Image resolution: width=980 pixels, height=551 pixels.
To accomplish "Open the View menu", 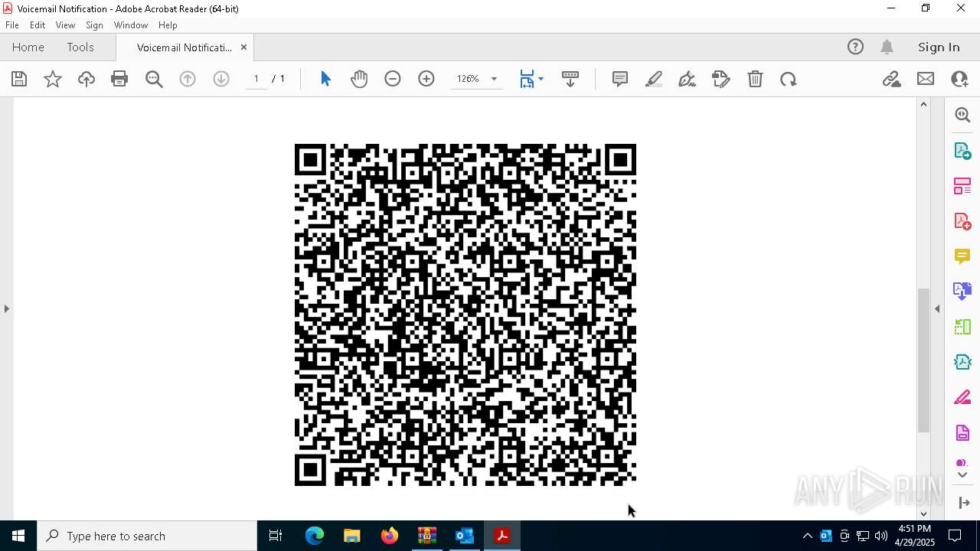I will coord(65,25).
